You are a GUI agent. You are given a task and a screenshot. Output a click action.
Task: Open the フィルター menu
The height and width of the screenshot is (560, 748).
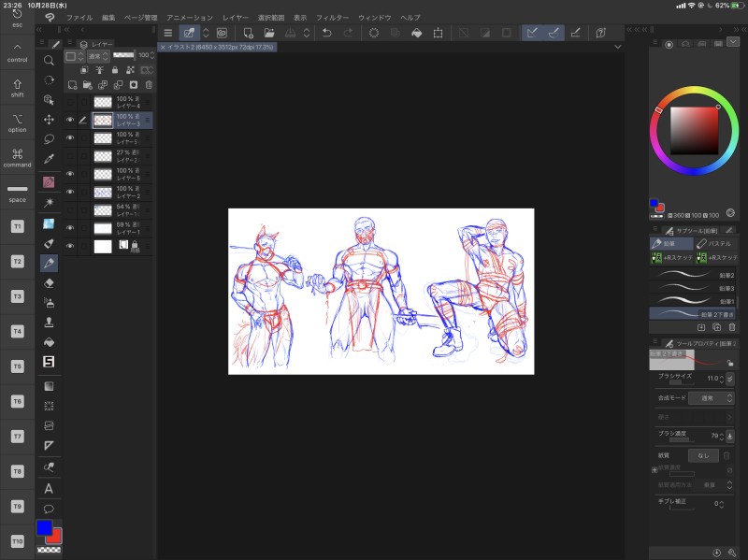[x=332, y=18]
